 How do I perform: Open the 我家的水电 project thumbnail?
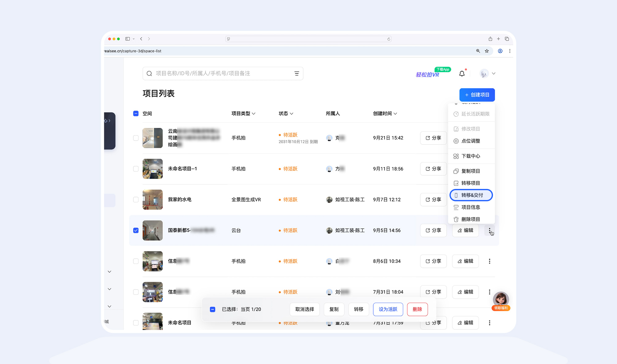coord(152,200)
